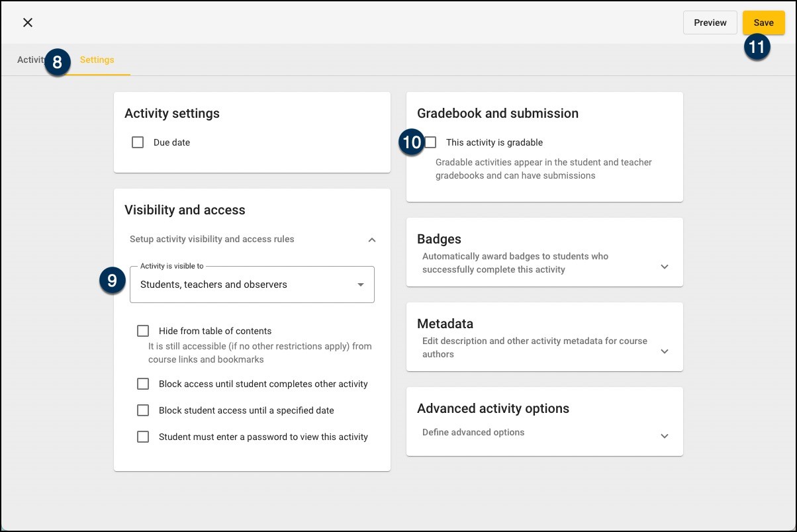This screenshot has height=532, width=797.
Task: Enable Block access until student completes other activity
Action: tap(143, 384)
